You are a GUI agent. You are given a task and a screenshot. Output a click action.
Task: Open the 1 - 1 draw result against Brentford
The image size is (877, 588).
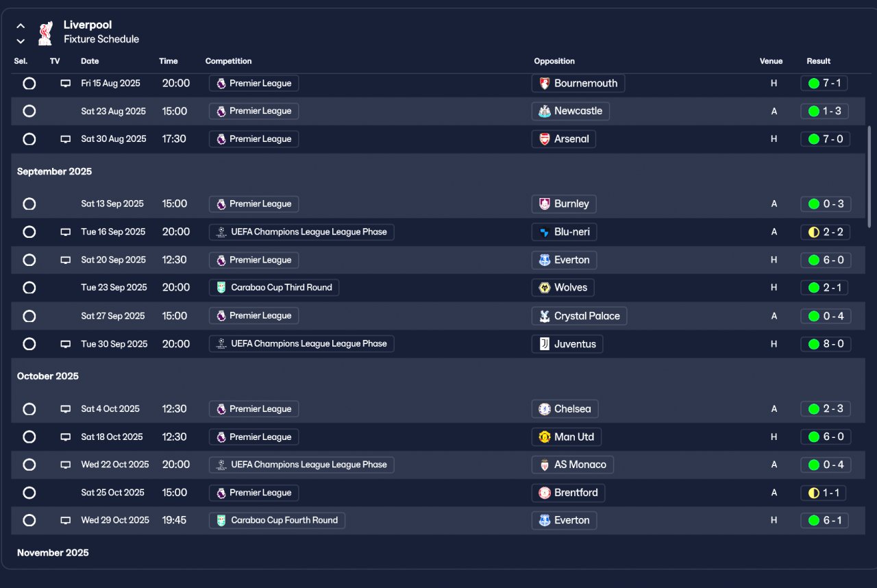pos(824,493)
